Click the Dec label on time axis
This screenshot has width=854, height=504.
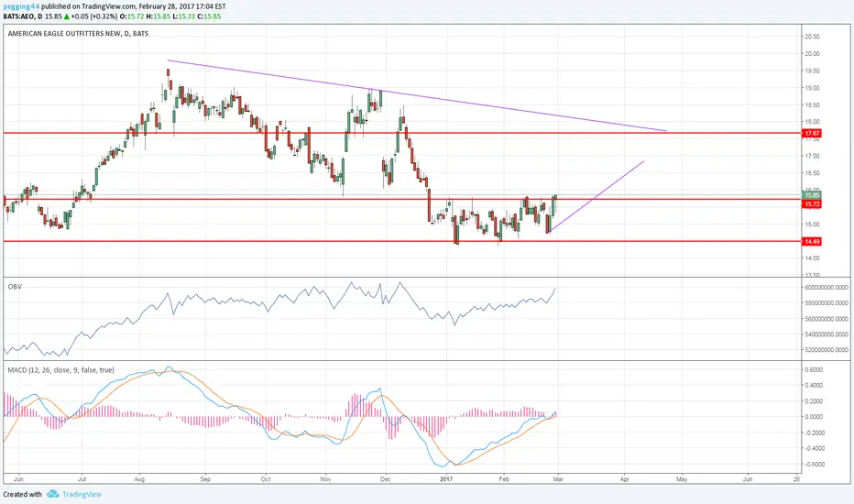tap(386, 479)
